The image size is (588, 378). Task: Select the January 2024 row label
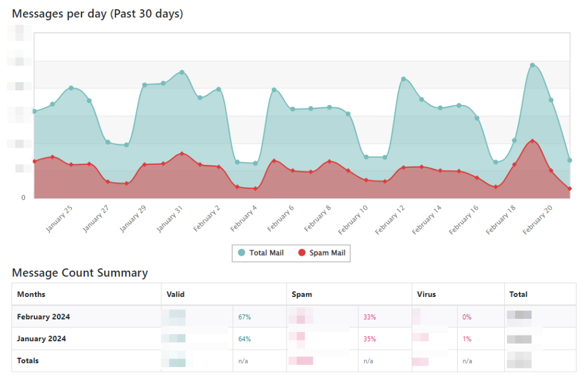point(41,339)
